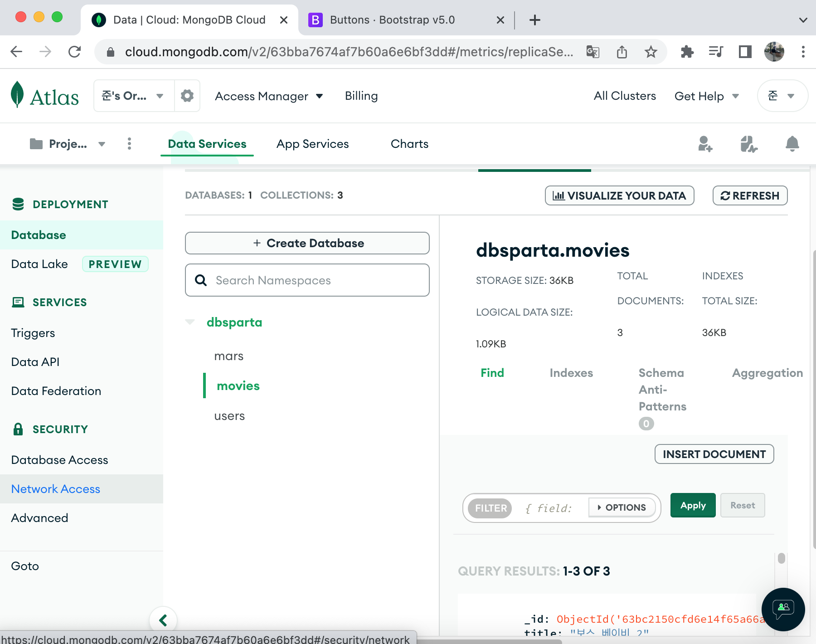
Task: Go forward in browser history
Action: tap(45, 52)
